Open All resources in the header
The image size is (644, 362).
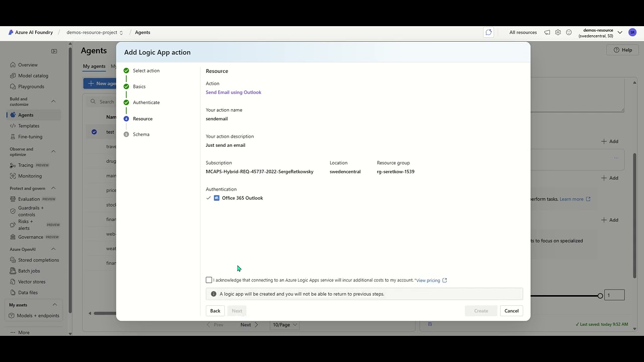point(523,32)
